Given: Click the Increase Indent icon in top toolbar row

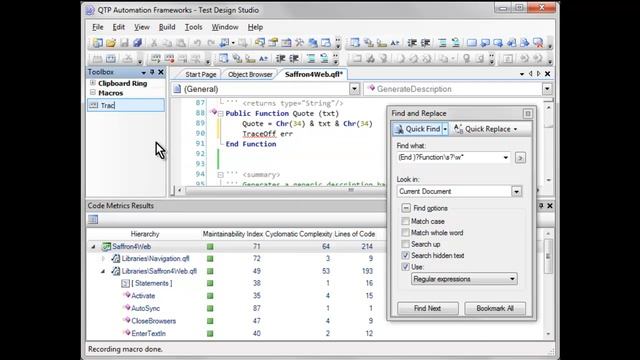Looking at the screenshot, I should coord(425,43).
